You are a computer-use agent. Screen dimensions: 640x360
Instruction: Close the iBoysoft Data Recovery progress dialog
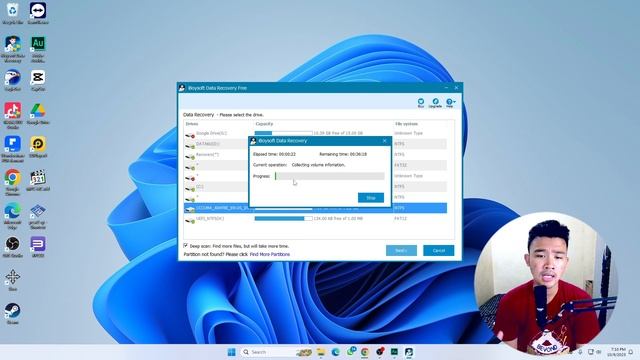pyautogui.click(x=384, y=141)
